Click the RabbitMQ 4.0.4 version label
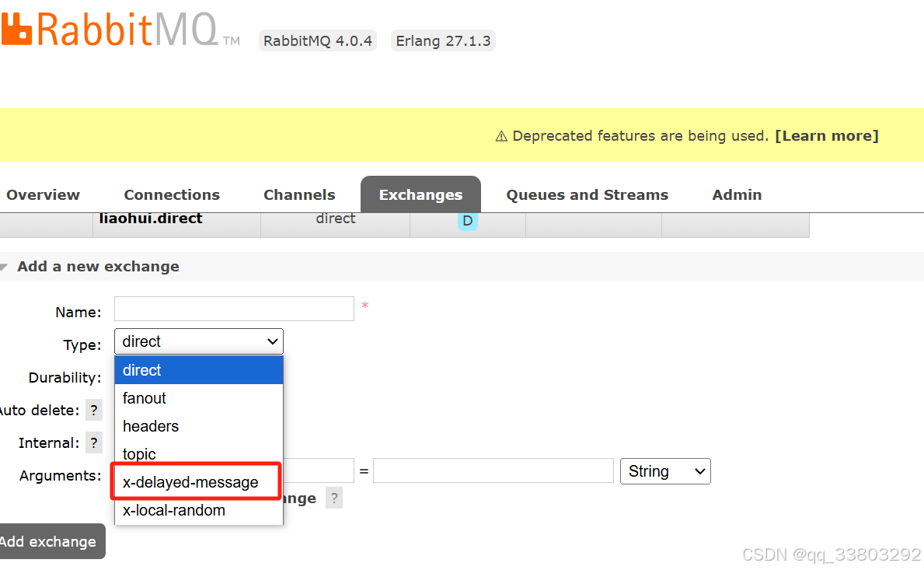Image resolution: width=924 pixels, height=570 pixels. (318, 40)
